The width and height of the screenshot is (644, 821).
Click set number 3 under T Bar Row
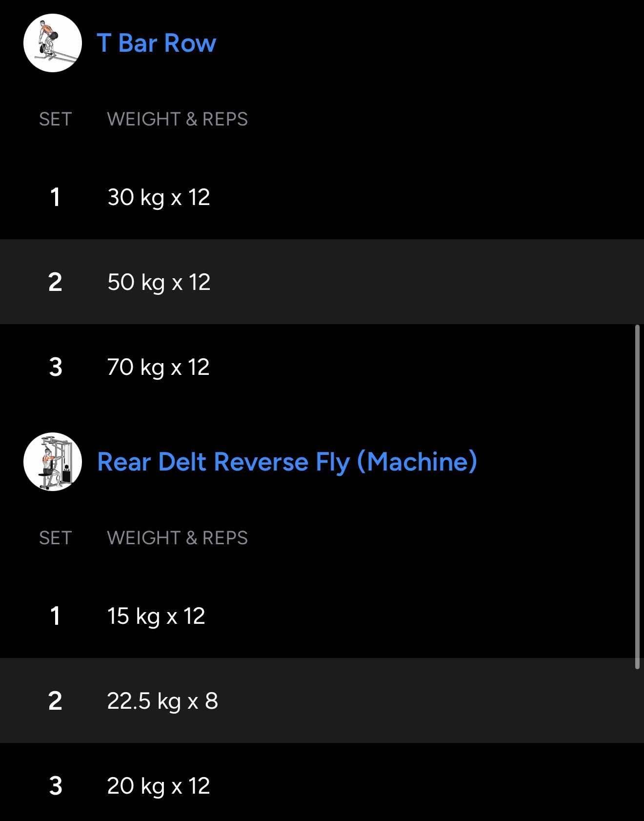click(x=55, y=367)
